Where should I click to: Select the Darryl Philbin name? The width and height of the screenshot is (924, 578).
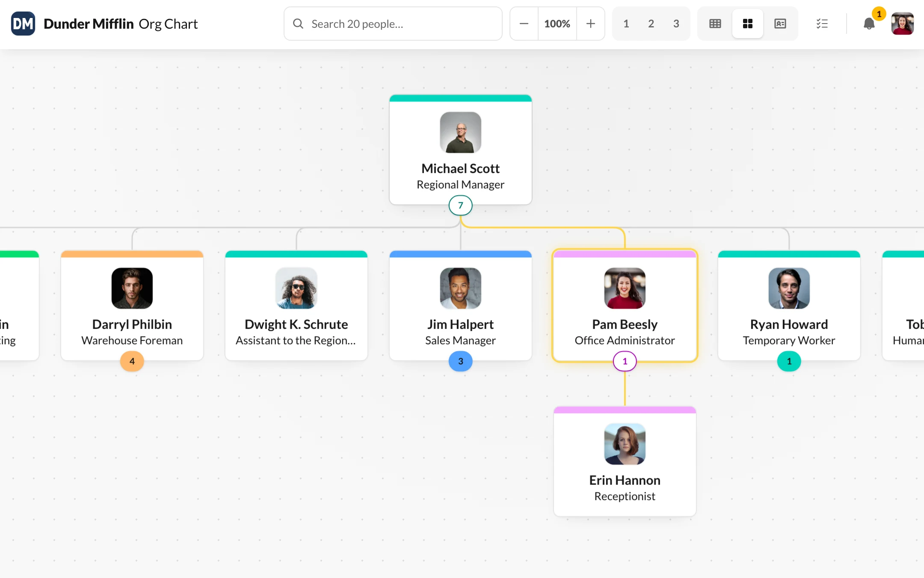(x=132, y=325)
